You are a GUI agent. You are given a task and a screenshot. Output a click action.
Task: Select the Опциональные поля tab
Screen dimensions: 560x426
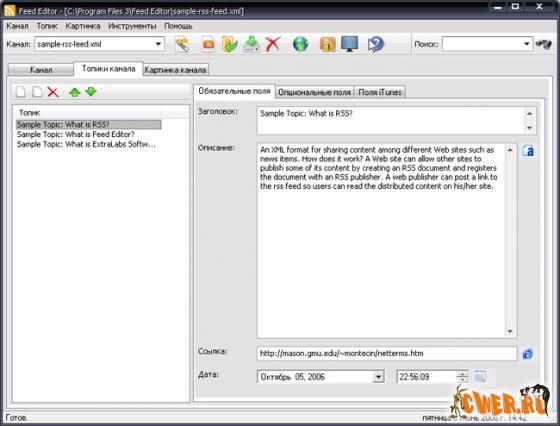tap(314, 92)
